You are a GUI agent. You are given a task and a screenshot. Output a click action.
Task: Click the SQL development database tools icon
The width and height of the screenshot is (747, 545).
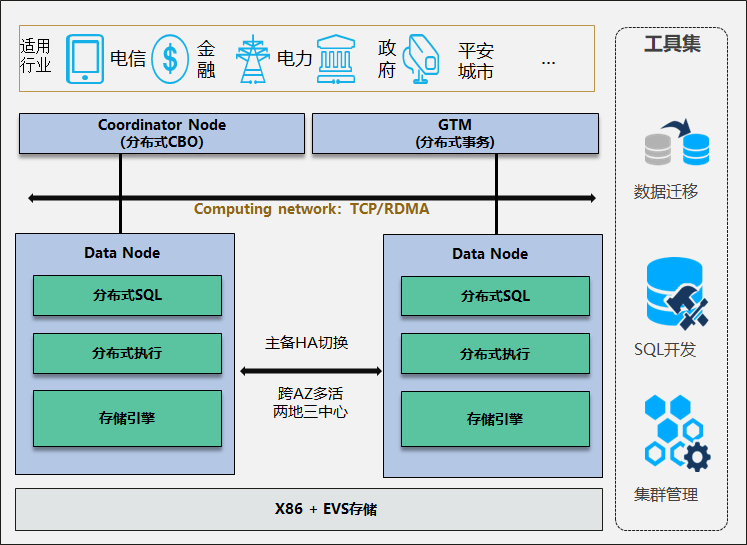tap(677, 293)
